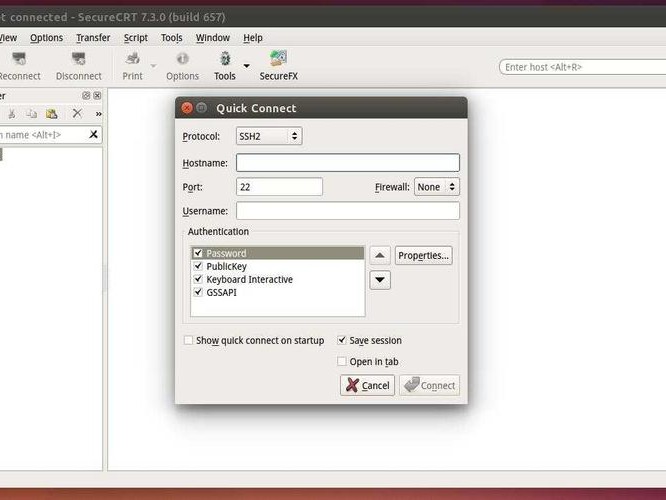Click the Cancel button

pyautogui.click(x=367, y=385)
